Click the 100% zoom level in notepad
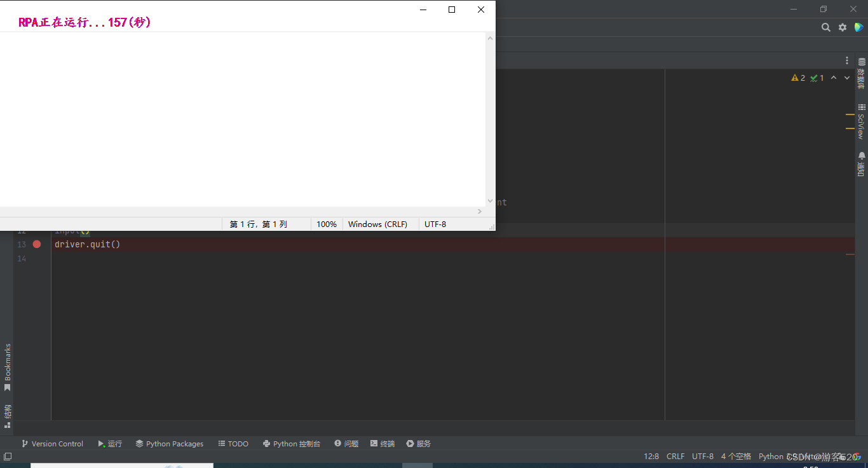Viewport: 868px width, 468px height. [x=327, y=224]
